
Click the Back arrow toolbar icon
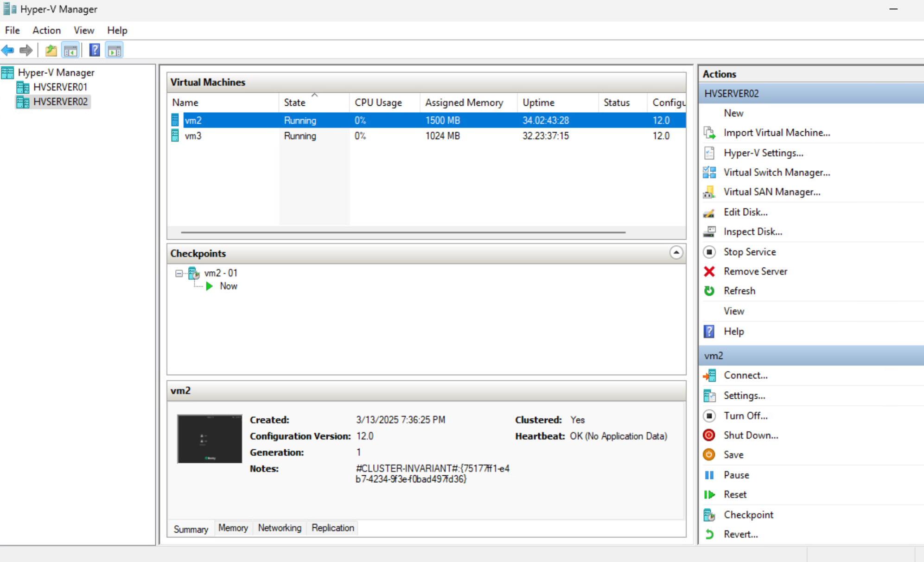pos(8,50)
